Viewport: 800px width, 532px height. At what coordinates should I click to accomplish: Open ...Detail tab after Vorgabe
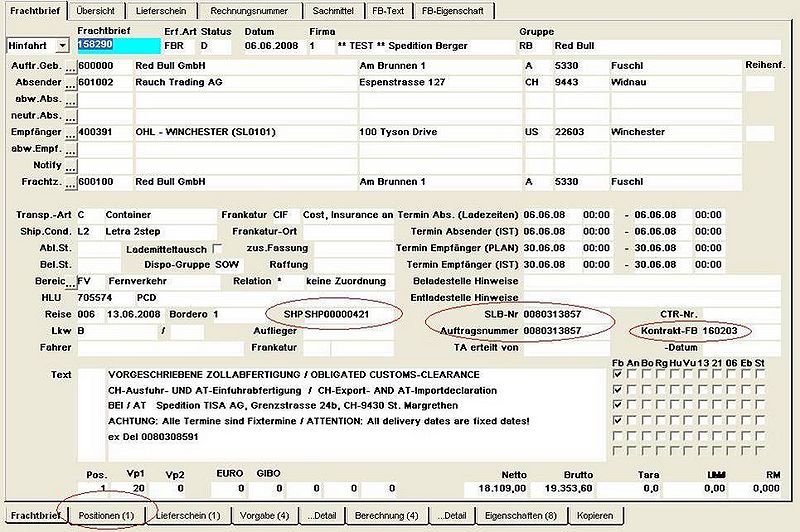[322, 516]
